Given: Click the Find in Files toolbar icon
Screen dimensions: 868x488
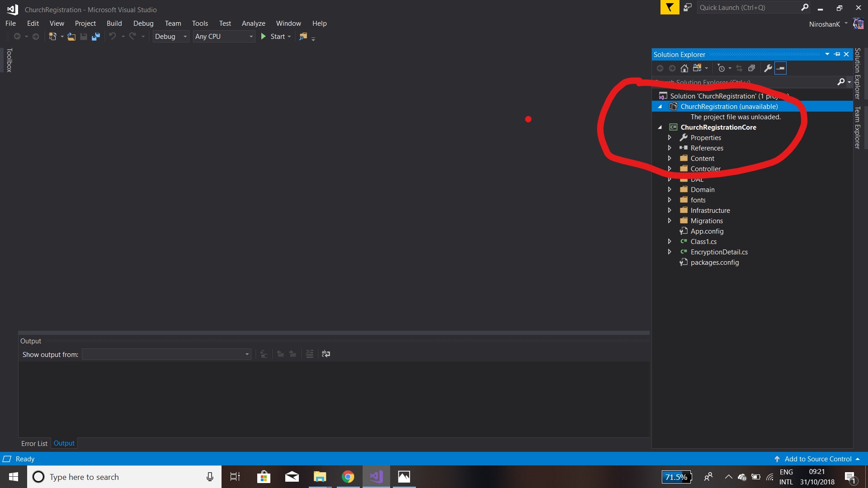Looking at the screenshot, I should click(x=303, y=37).
